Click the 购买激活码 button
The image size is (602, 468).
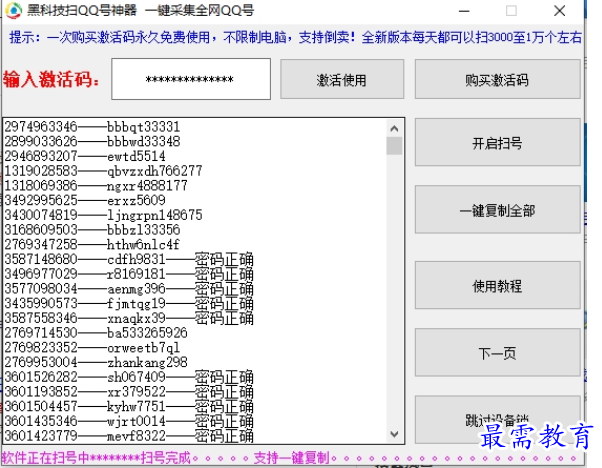[498, 79]
